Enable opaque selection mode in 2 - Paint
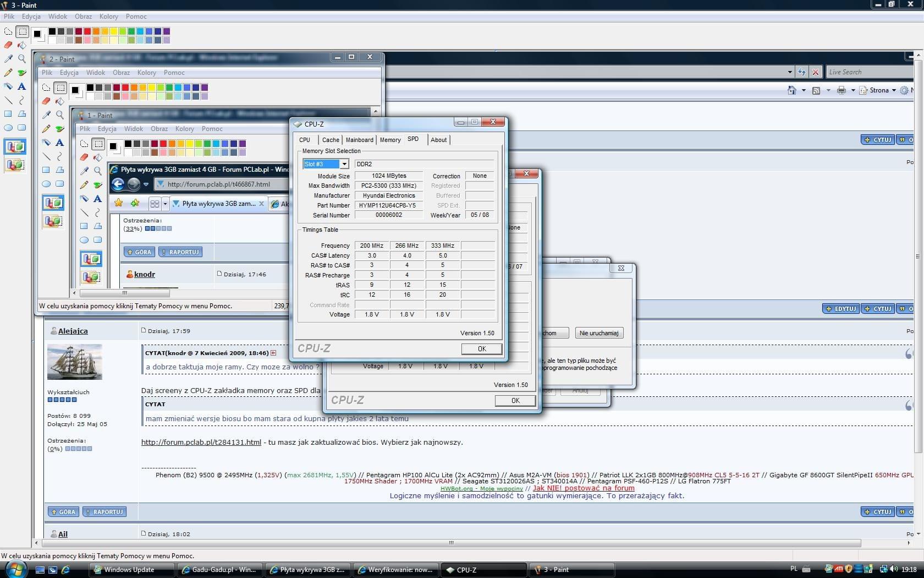Viewport: 924px width, 578px height. click(53, 203)
